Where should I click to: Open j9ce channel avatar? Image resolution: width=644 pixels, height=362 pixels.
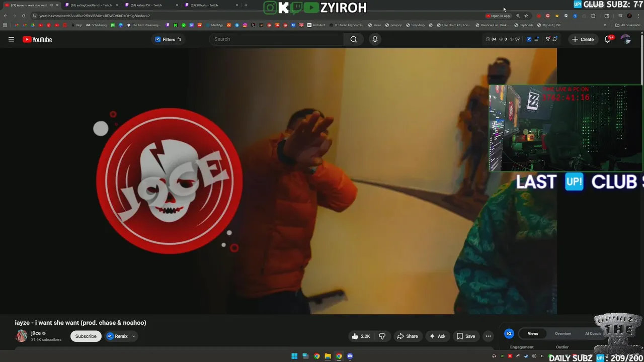pos(22,336)
